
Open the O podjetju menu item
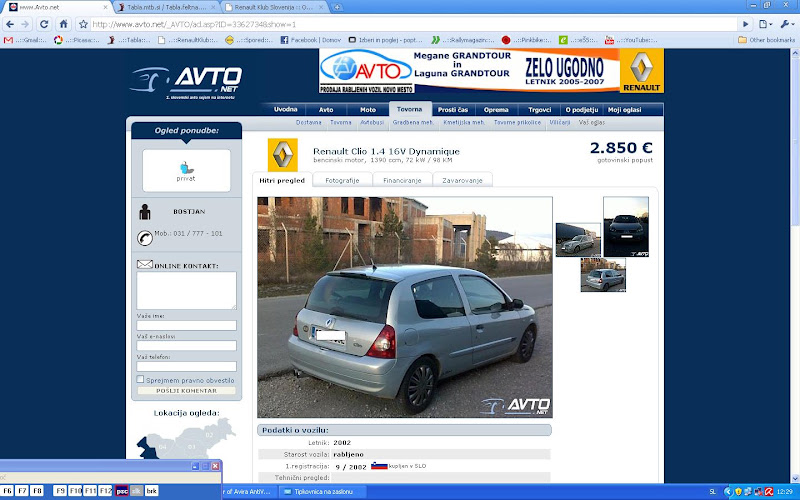point(582,109)
